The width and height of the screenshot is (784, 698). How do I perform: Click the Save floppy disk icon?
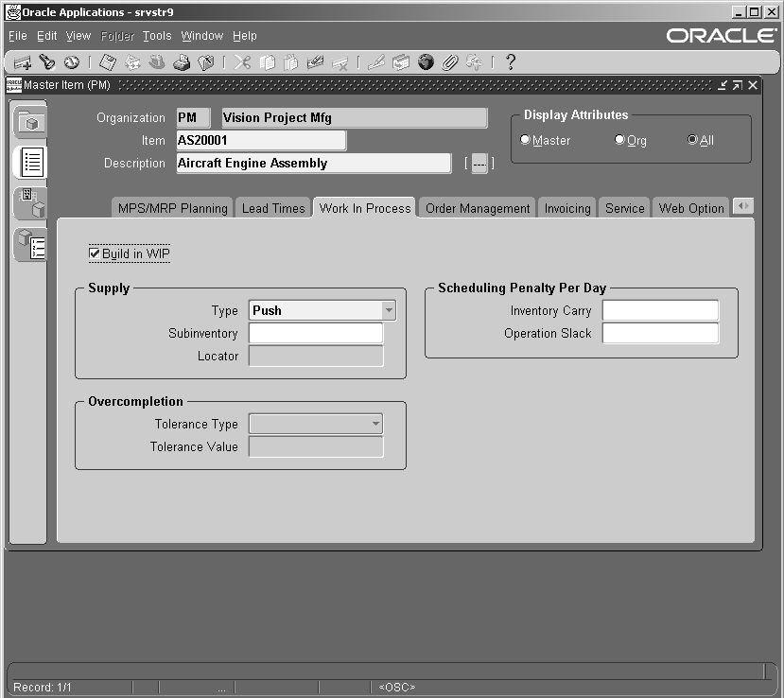(108, 62)
